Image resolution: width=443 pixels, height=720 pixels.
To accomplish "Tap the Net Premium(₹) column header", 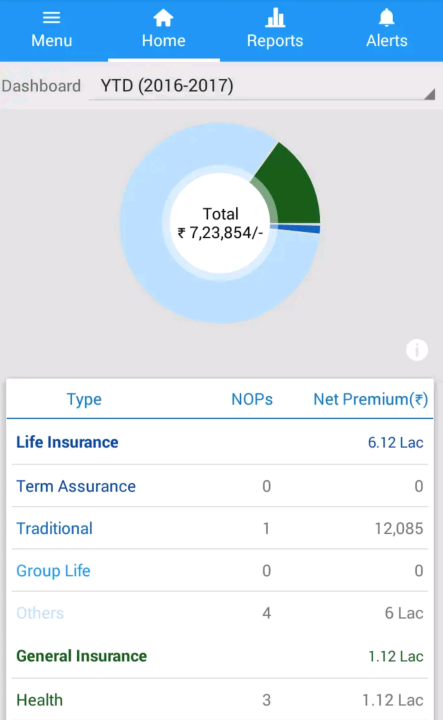I will click(370, 399).
